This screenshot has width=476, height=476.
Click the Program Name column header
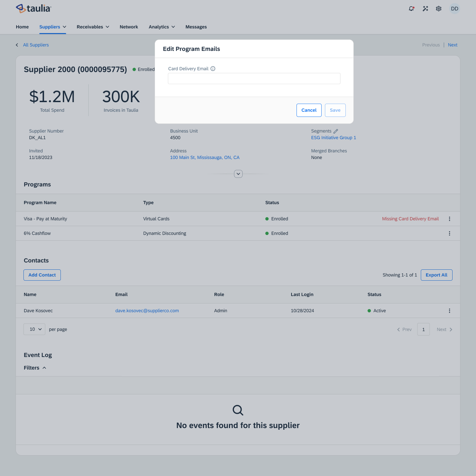[40, 203]
